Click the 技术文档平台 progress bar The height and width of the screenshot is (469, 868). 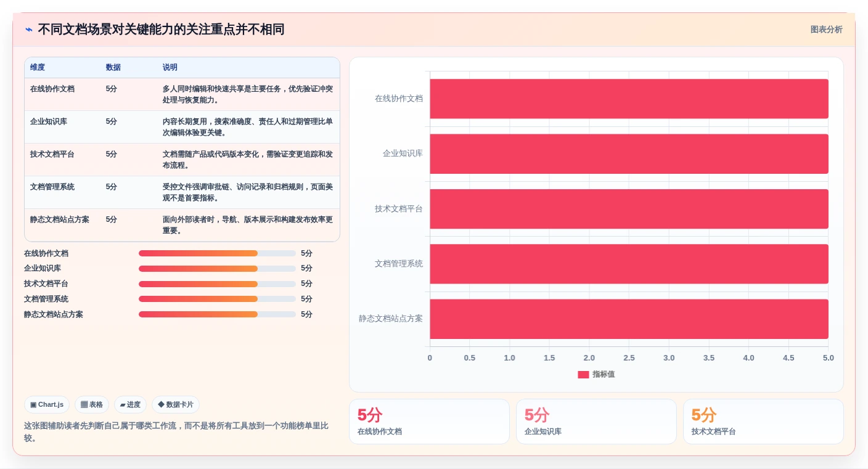[217, 284]
